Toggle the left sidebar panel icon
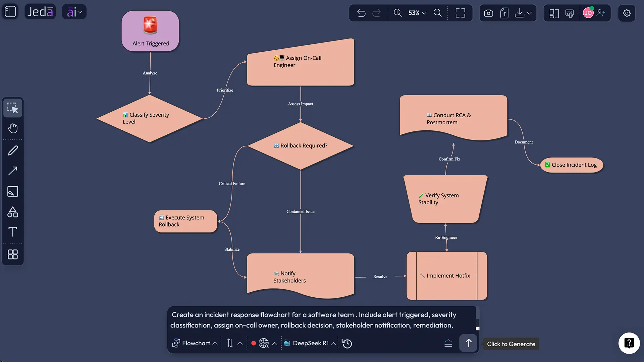644x362 pixels. click(10, 12)
